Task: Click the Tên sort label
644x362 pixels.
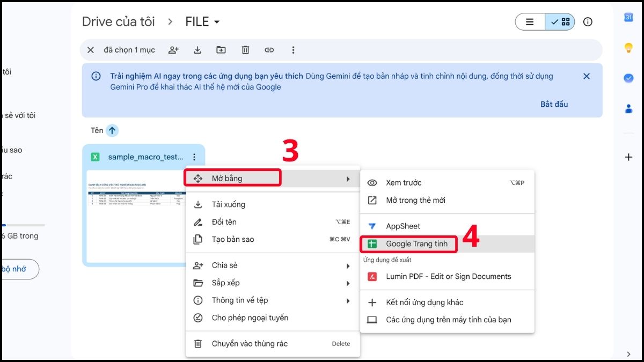Action: click(x=97, y=130)
